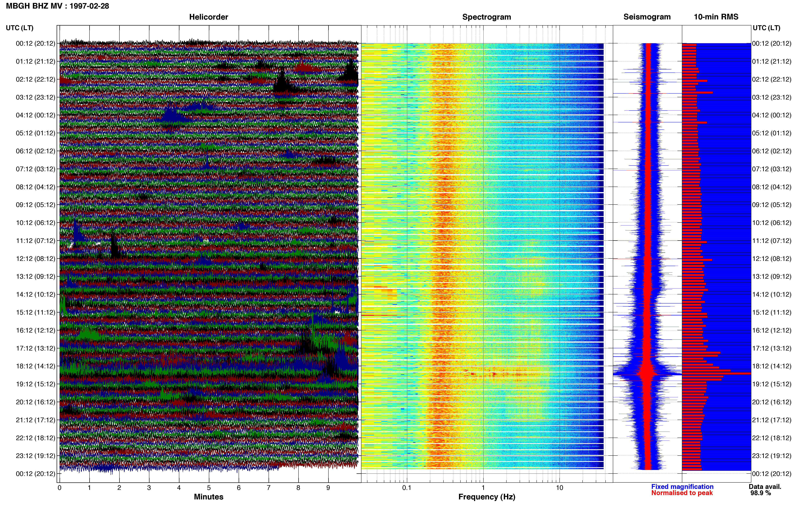Click the left '10:12 (06:12)' time label
The width and height of the screenshot is (812, 508).
coord(36,223)
